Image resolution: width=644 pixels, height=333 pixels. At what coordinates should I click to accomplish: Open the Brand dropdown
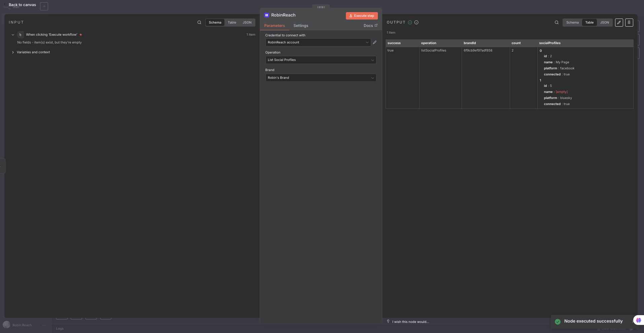321,78
